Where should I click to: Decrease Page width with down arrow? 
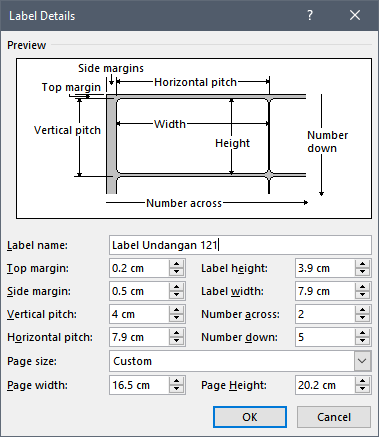(177, 389)
